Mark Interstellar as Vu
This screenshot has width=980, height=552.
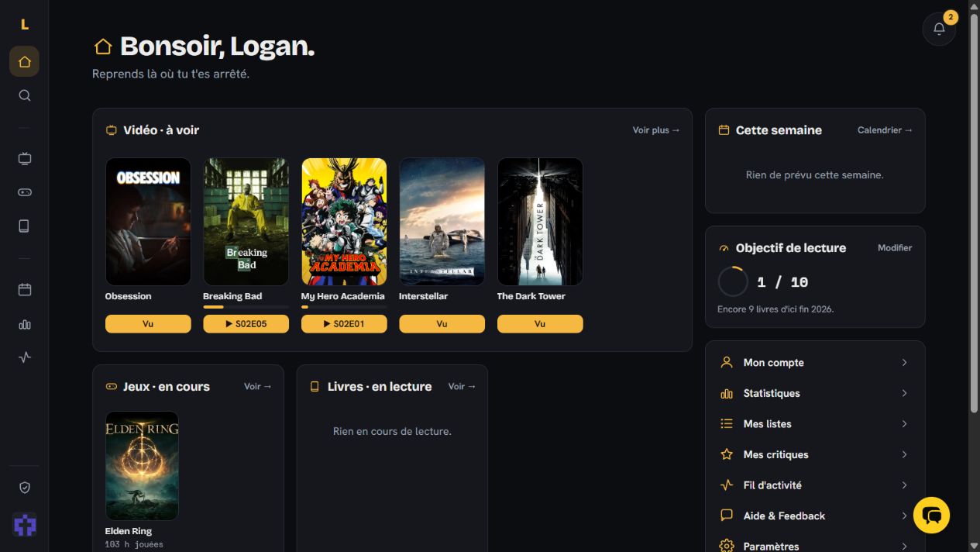[442, 324]
